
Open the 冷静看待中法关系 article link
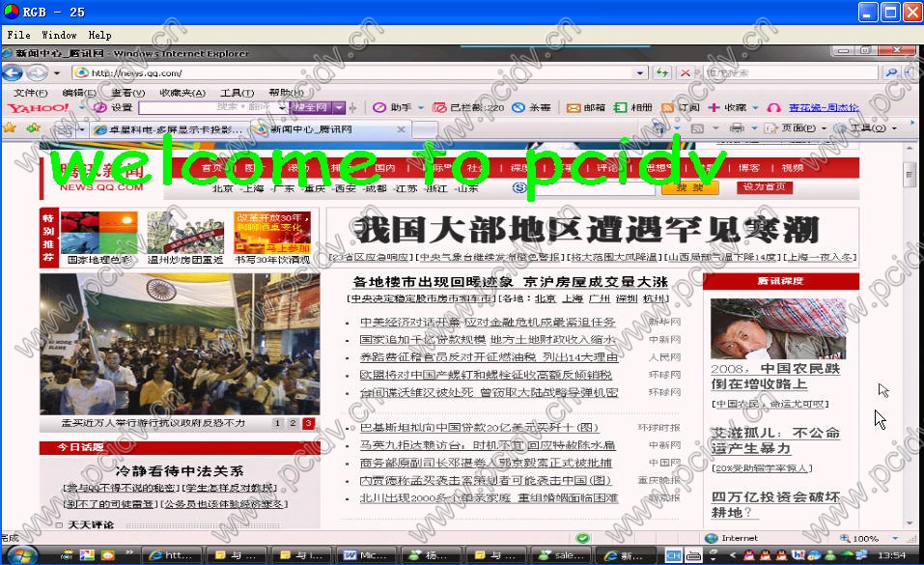(180, 470)
